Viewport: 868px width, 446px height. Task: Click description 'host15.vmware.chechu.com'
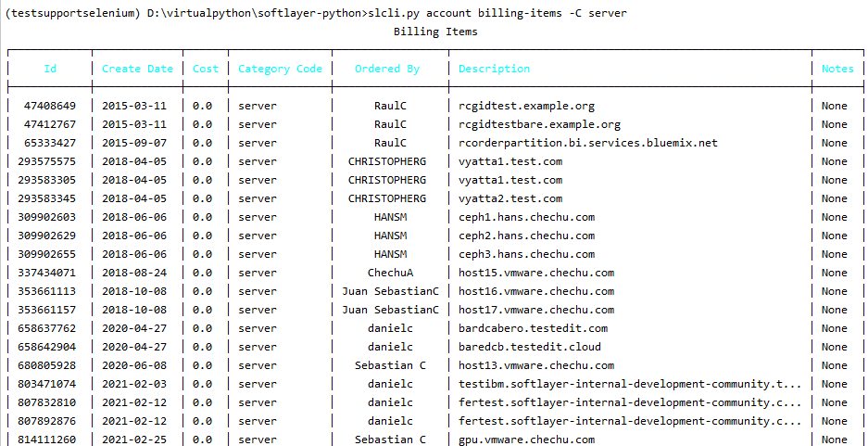click(x=536, y=273)
